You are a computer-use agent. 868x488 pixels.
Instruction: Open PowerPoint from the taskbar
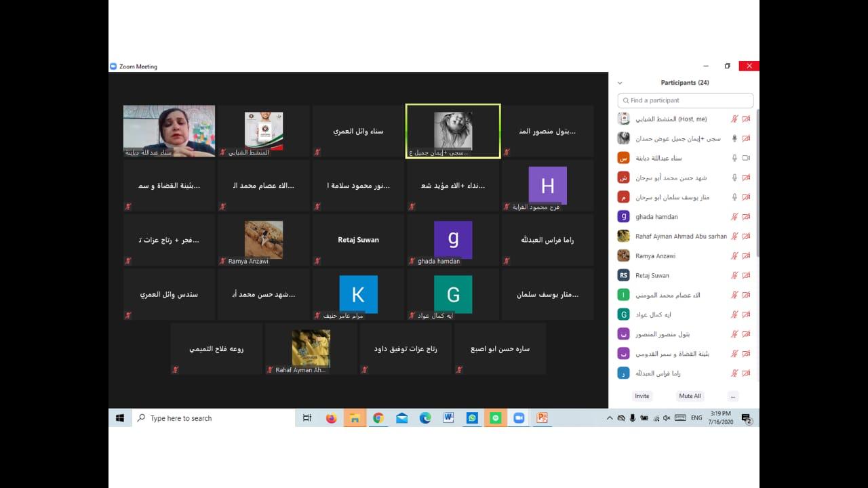(x=542, y=418)
